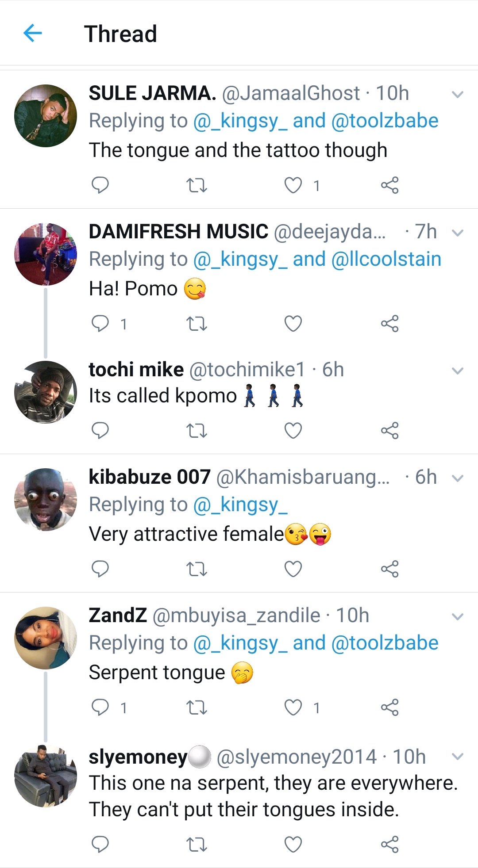Go back using the blue arrow
The width and height of the screenshot is (478, 868).
pos(32,33)
